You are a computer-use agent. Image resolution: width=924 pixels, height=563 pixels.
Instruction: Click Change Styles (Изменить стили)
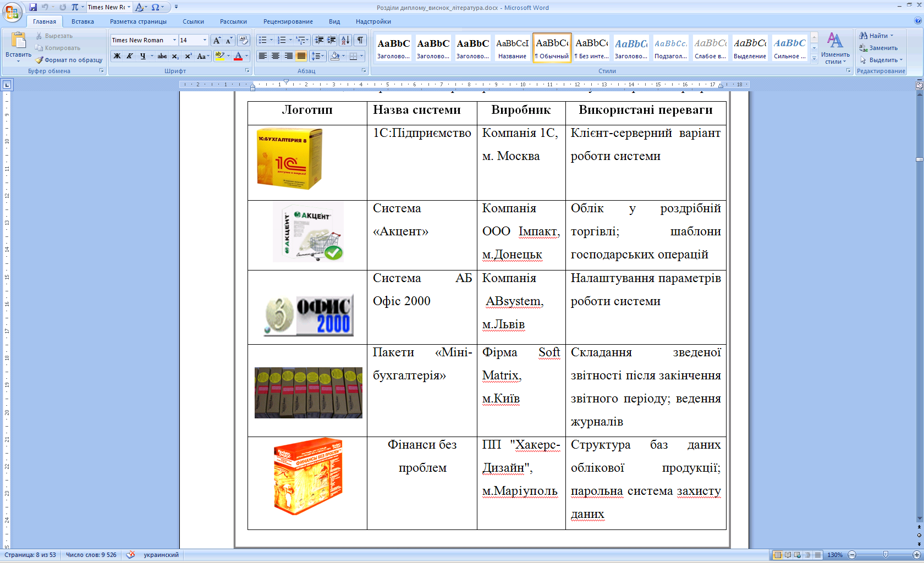coord(835,48)
